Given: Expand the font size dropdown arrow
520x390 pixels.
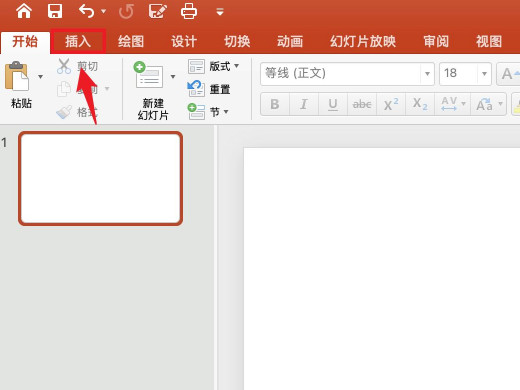Looking at the screenshot, I should (x=484, y=74).
